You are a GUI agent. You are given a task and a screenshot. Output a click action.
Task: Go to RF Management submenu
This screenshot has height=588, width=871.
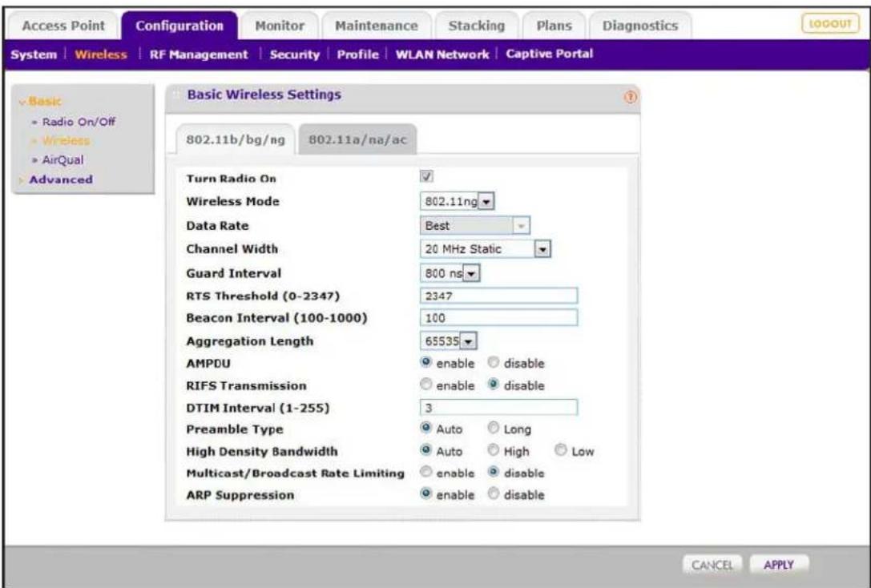(x=199, y=54)
